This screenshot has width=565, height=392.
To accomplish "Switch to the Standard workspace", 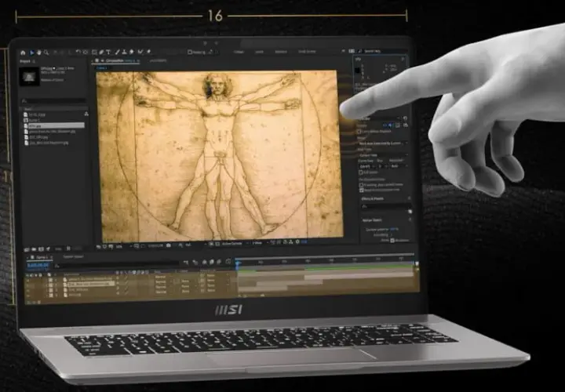I will click(x=281, y=52).
